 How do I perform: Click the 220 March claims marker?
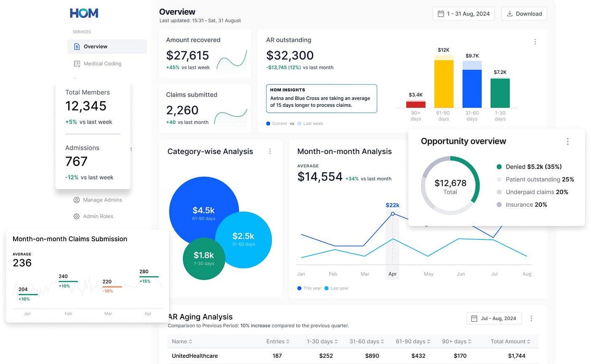point(112,287)
